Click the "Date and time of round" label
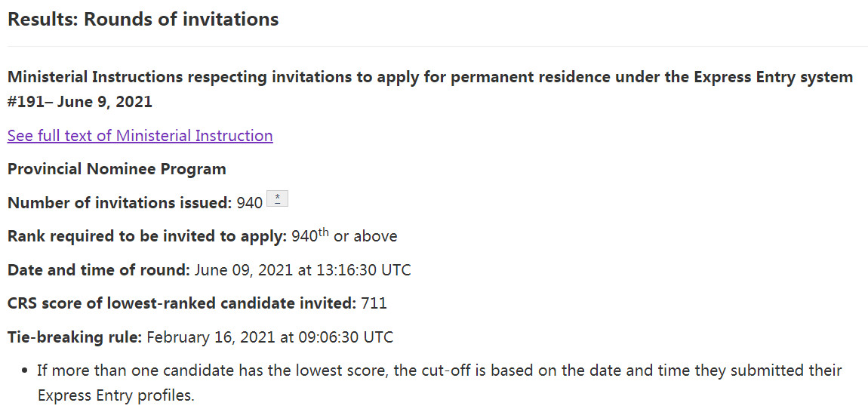The image size is (868, 415). click(x=98, y=269)
